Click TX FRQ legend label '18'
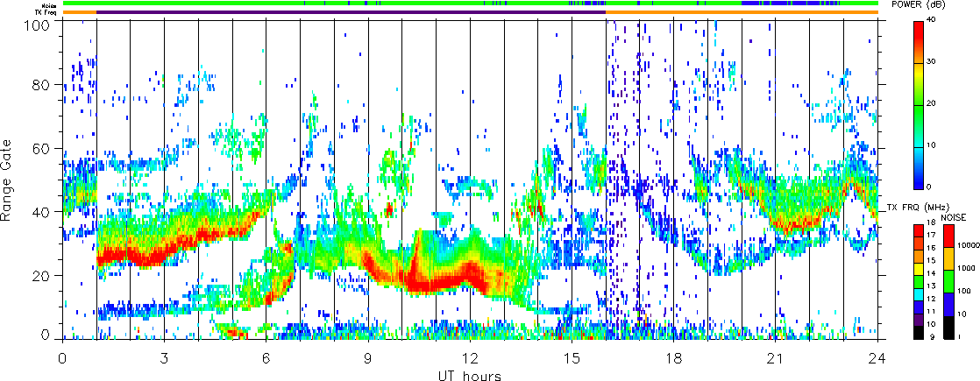 [931, 222]
